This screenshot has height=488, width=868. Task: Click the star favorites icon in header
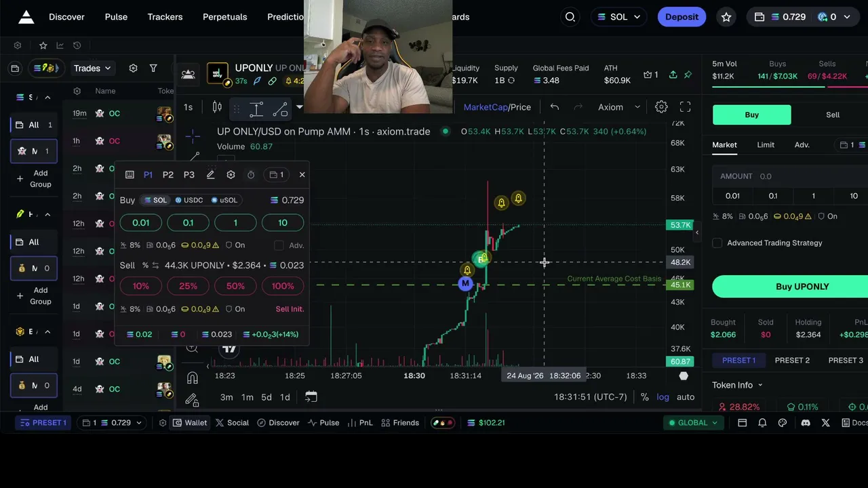coord(726,17)
